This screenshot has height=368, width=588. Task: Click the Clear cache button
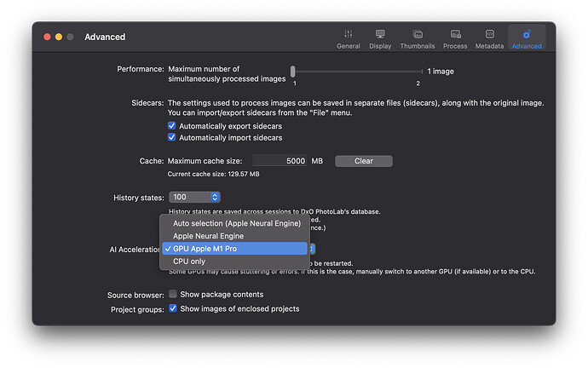point(364,161)
